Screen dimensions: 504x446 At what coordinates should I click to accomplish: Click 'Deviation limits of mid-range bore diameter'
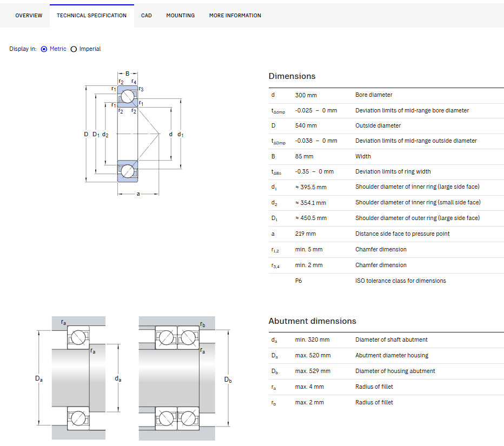pos(412,110)
